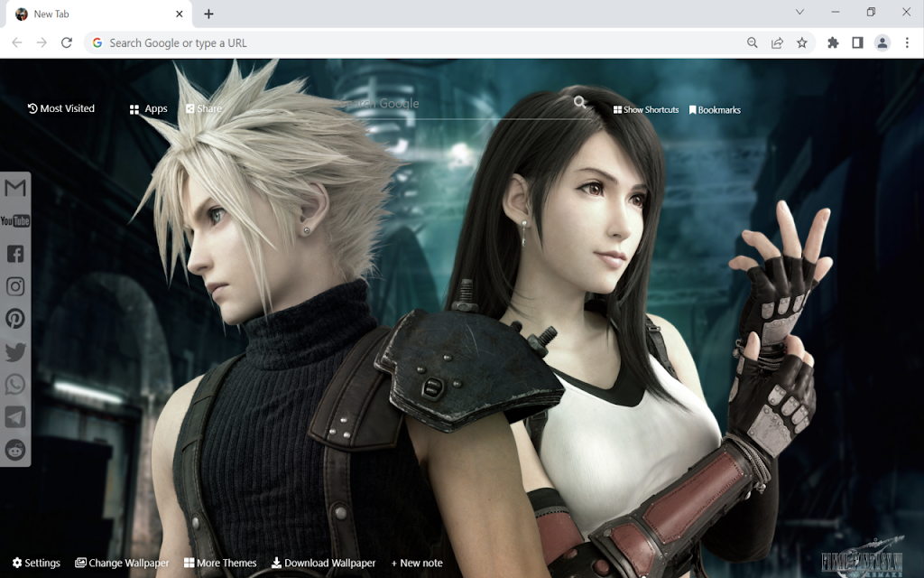Screen dimensions: 924x578
Task: Open Chrome three-dot menu
Action: point(907,42)
